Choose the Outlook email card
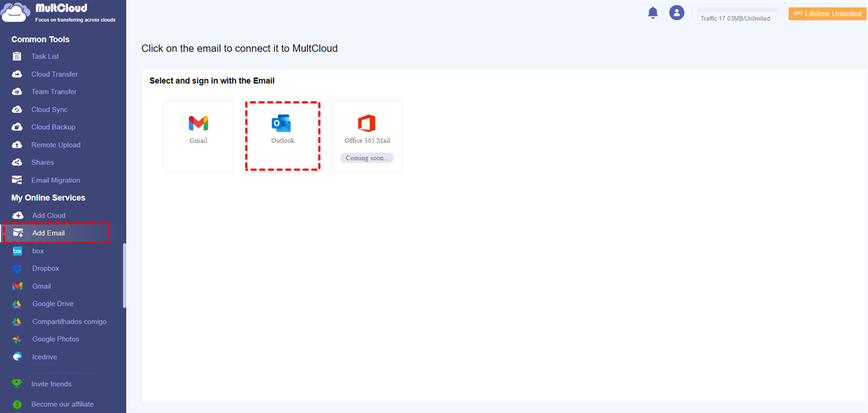Image resolution: width=868 pixels, height=413 pixels. (x=283, y=136)
